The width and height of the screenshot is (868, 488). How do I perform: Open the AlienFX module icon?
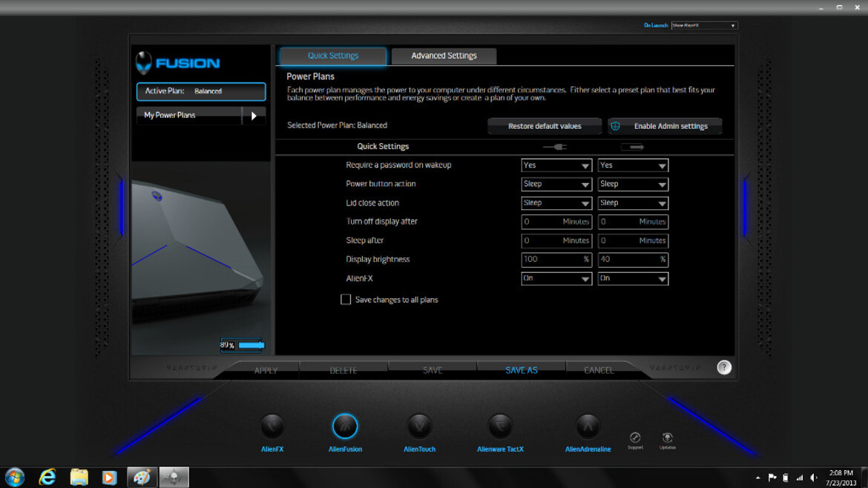pos(272,426)
